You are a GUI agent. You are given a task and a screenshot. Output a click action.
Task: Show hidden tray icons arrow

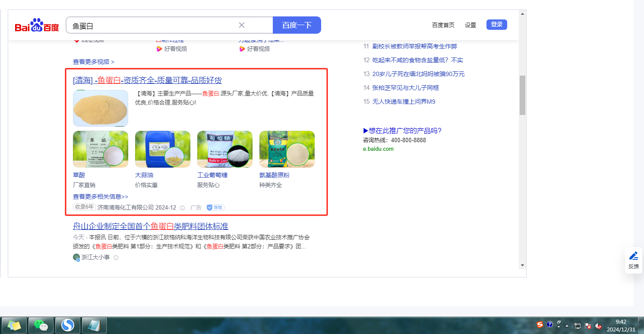click(567, 326)
